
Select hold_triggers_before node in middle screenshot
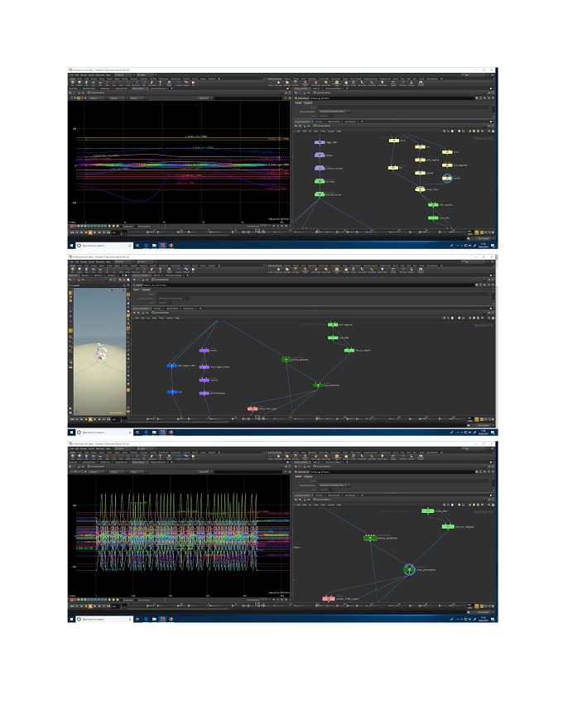[204, 367]
